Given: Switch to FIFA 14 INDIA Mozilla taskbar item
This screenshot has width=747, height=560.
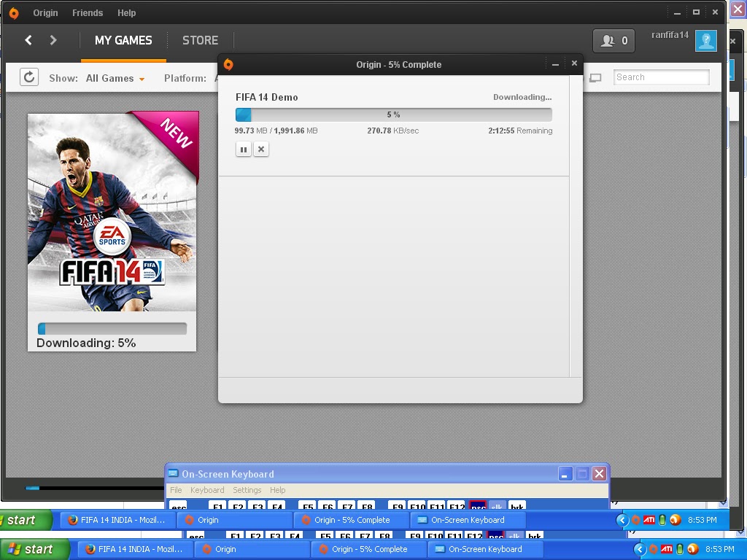Looking at the screenshot, I should [134, 549].
